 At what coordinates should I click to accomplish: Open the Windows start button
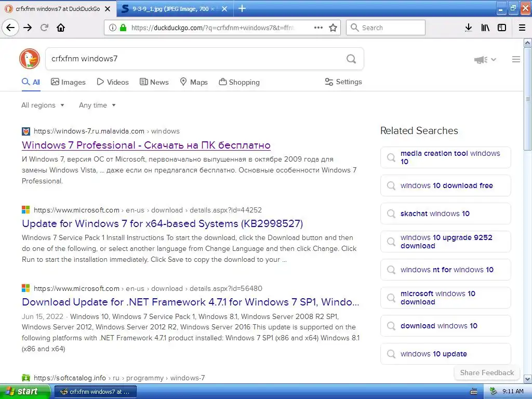coord(24,392)
